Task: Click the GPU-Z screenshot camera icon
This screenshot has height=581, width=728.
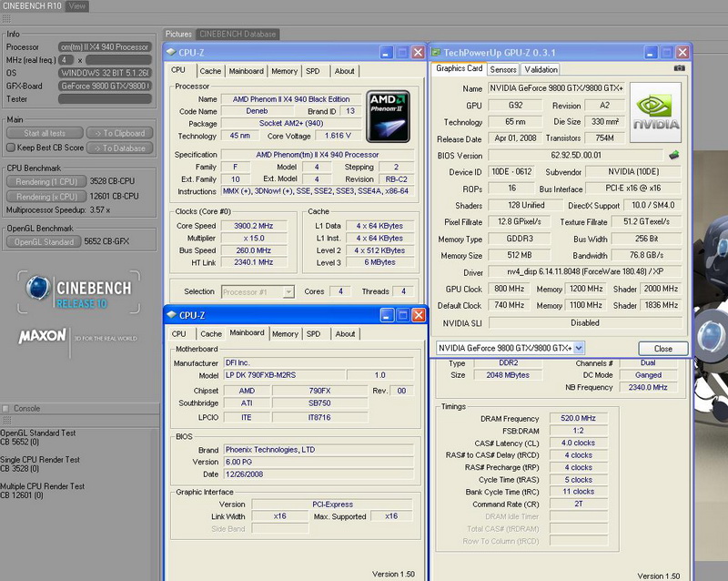Action: tap(679, 68)
